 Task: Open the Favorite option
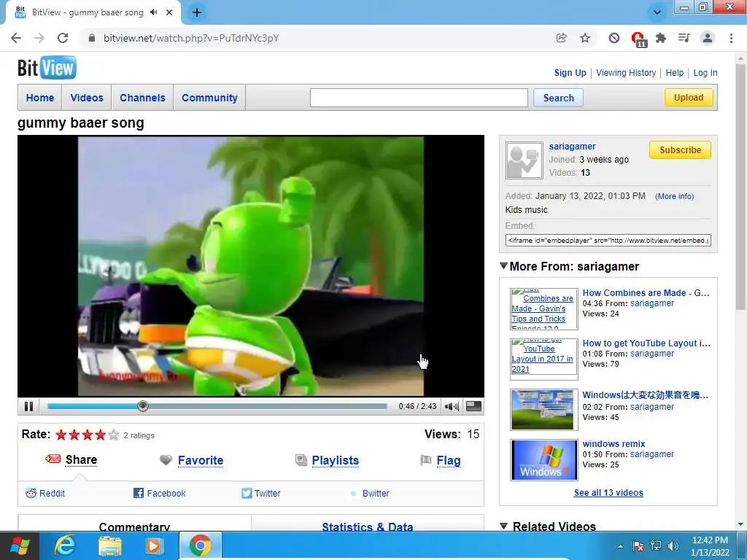point(201,460)
